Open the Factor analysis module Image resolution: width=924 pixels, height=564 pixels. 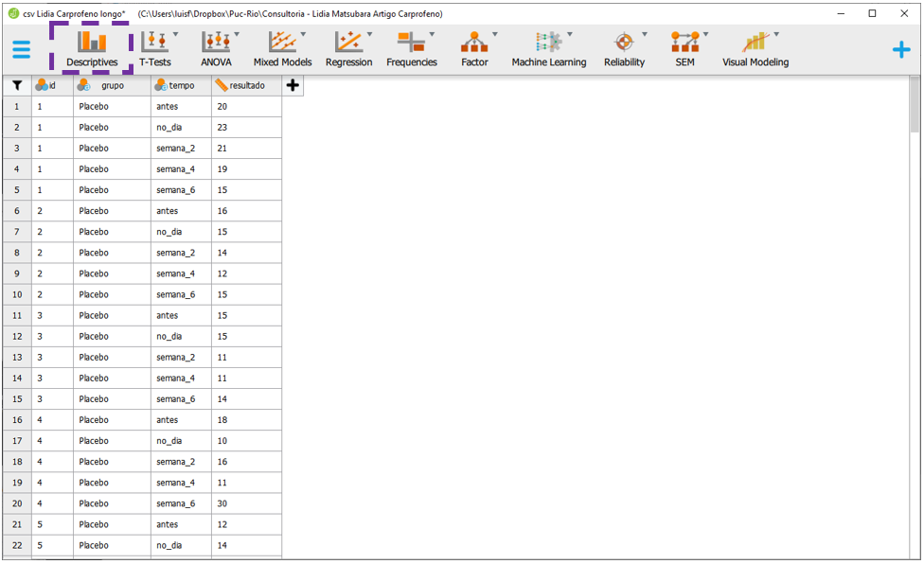pyautogui.click(x=474, y=49)
